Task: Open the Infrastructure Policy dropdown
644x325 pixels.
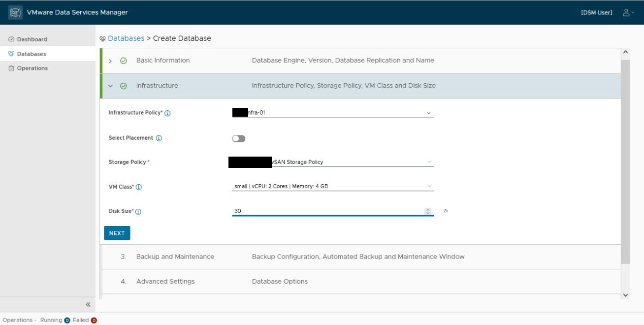Action: tap(333, 113)
